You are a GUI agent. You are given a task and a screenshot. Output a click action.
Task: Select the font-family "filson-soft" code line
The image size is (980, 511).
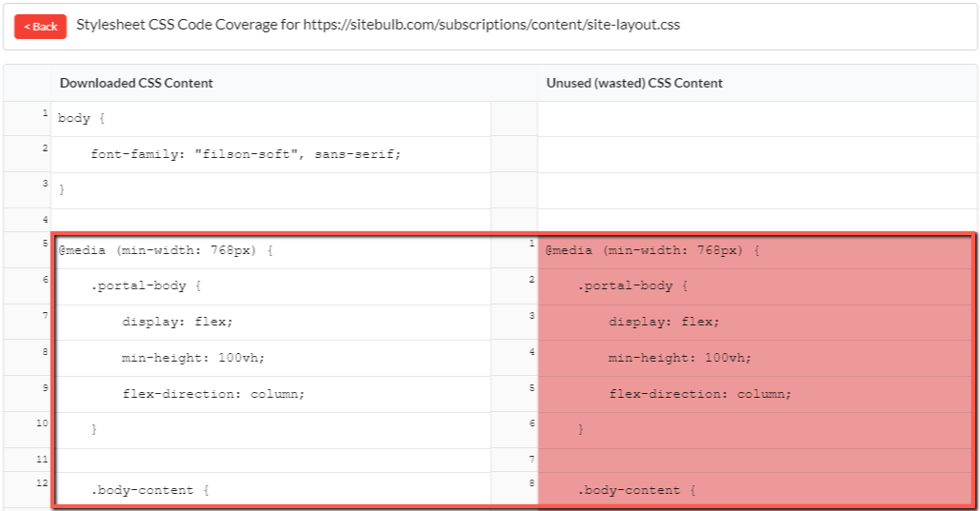(x=246, y=153)
